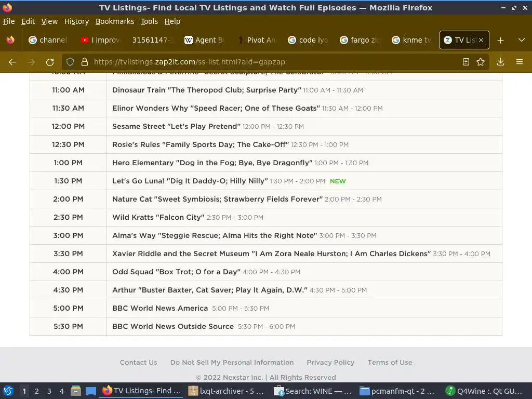Open Odd Squad Box Trot listing
532x399 pixels.
click(x=176, y=272)
